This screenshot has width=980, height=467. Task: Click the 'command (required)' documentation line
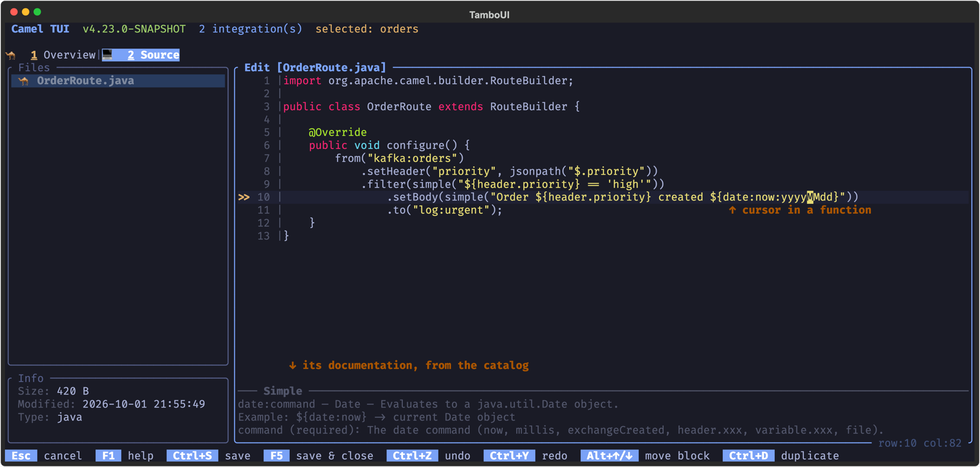click(561, 430)
